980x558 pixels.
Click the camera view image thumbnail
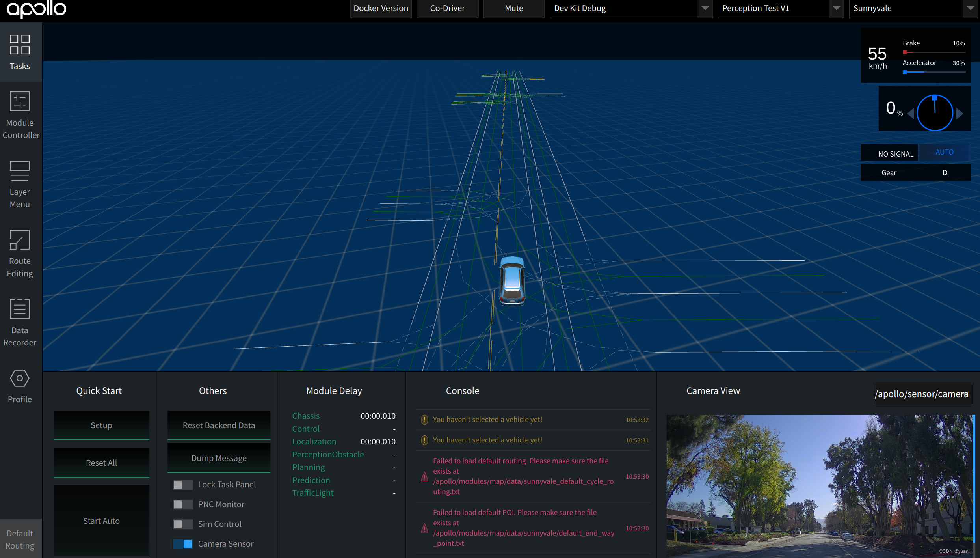click(x=820, y=486)
